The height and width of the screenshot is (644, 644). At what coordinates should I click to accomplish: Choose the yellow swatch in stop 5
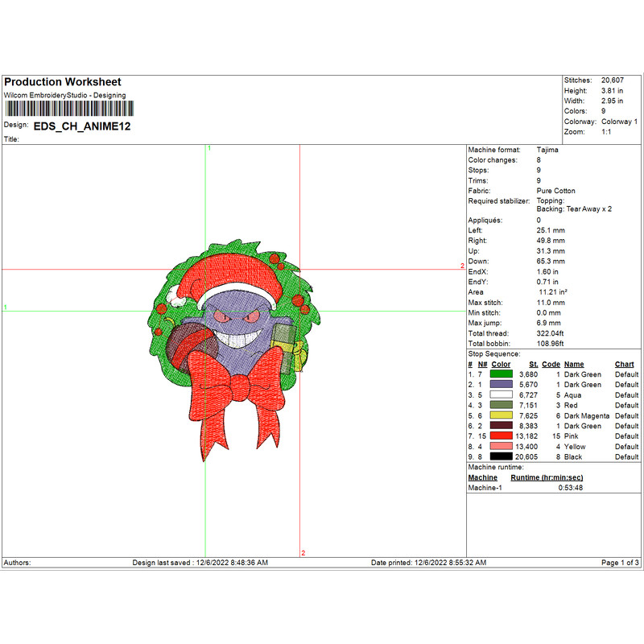click(501, 416)
